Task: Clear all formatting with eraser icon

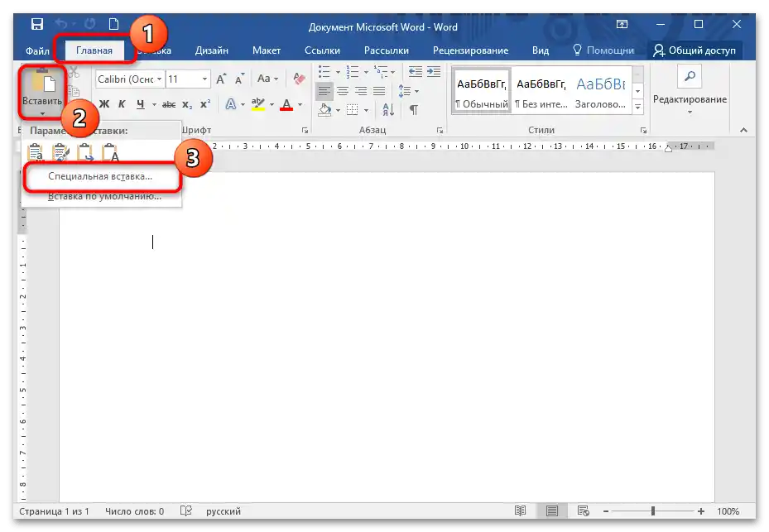Action: pos(299,79)
